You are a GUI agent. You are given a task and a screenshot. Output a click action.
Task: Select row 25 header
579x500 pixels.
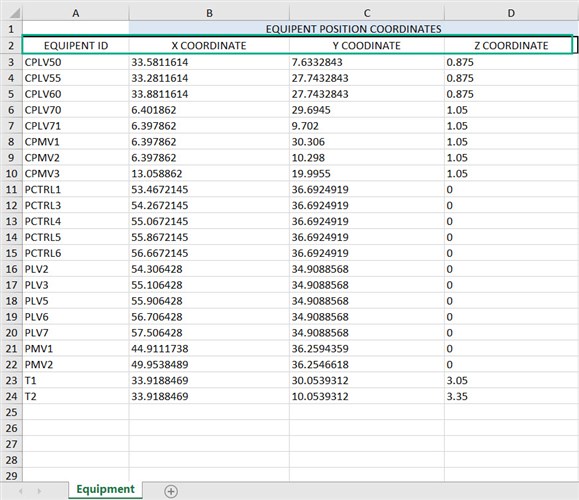(x=11, y=412)
